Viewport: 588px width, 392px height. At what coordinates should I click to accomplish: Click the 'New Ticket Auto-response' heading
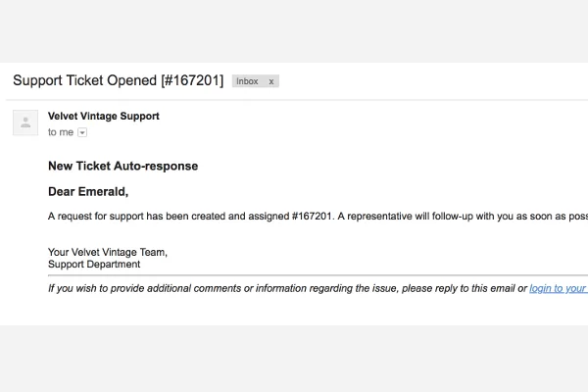[123, 166]
